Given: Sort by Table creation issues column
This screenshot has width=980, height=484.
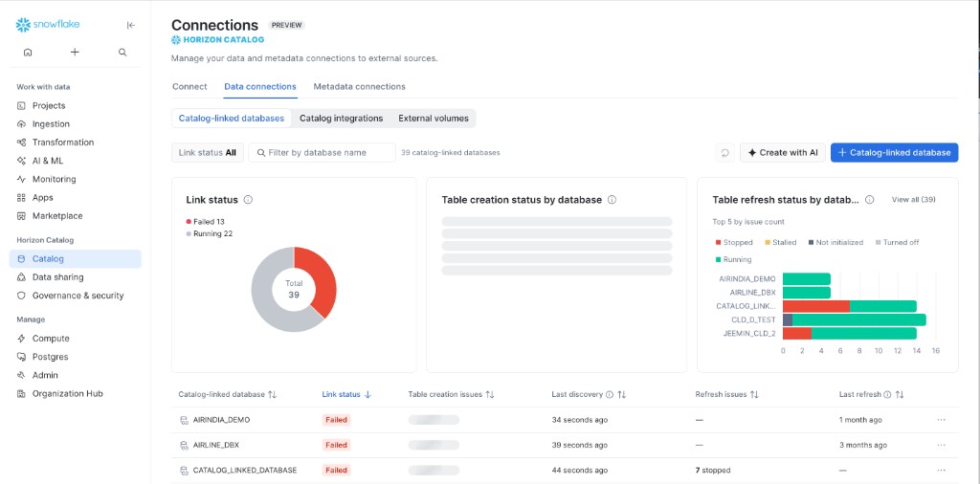Looking at the screenshot, I should [x=452, y=395].
